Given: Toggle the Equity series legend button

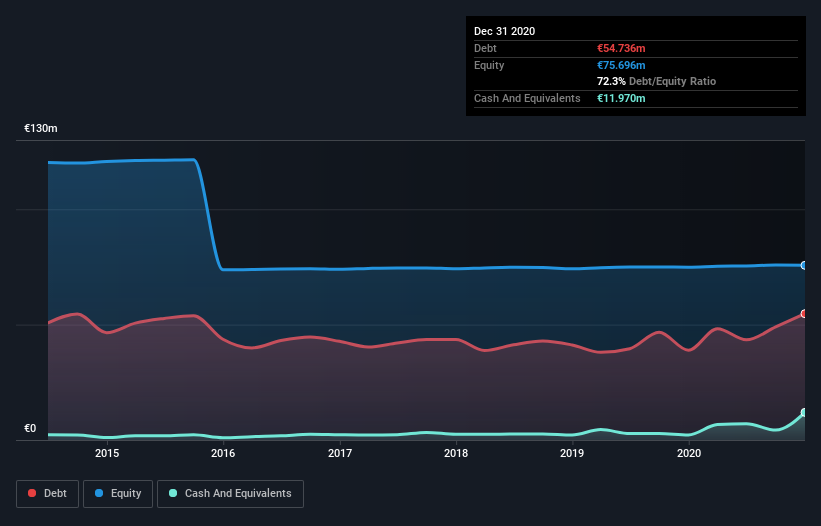Looking at the screenshot, I should click(118, 494).
